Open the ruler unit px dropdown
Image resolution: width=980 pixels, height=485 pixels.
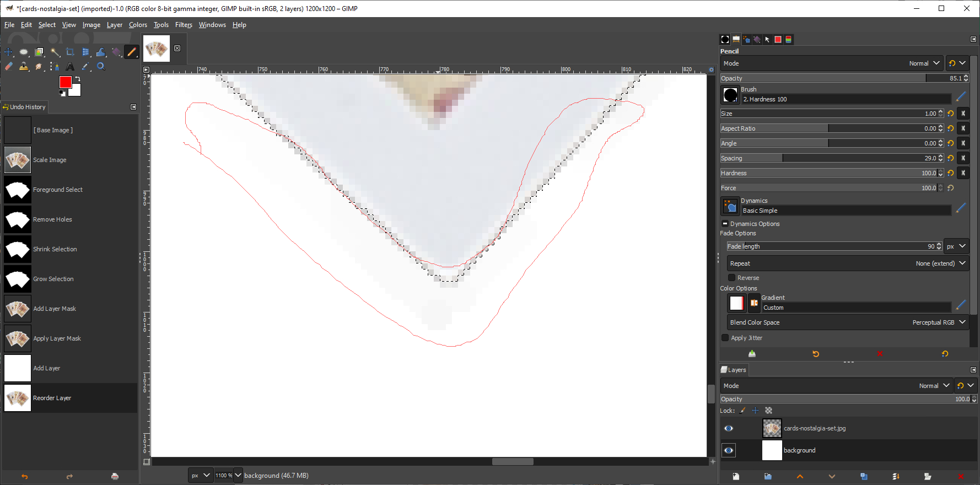tap(201, 475)
